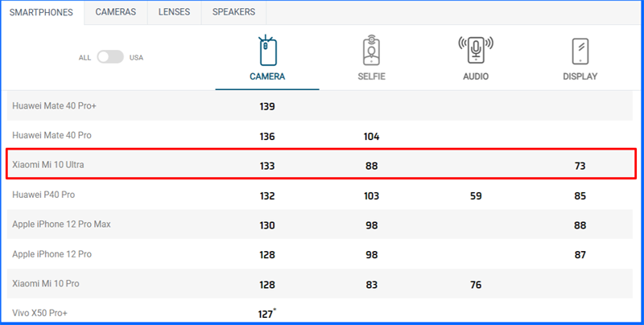Select Xiaomi Mi 10 Ultra

(48, 166)
